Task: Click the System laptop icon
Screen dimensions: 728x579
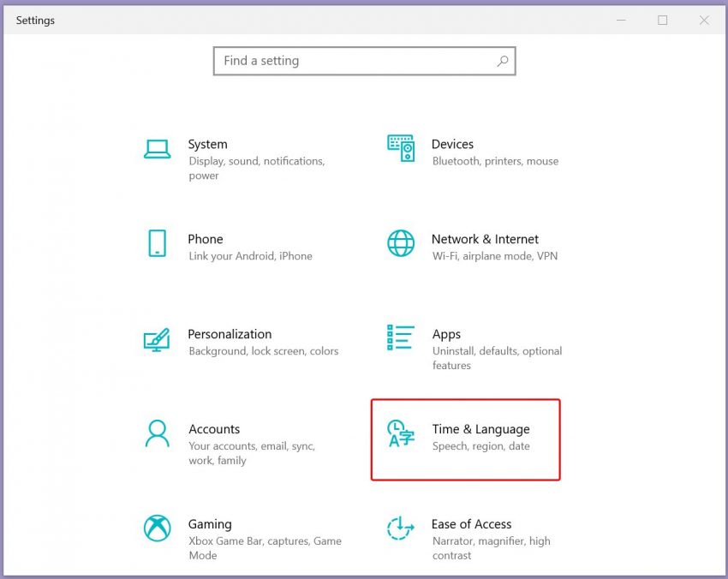Action: tap(157, 149)
